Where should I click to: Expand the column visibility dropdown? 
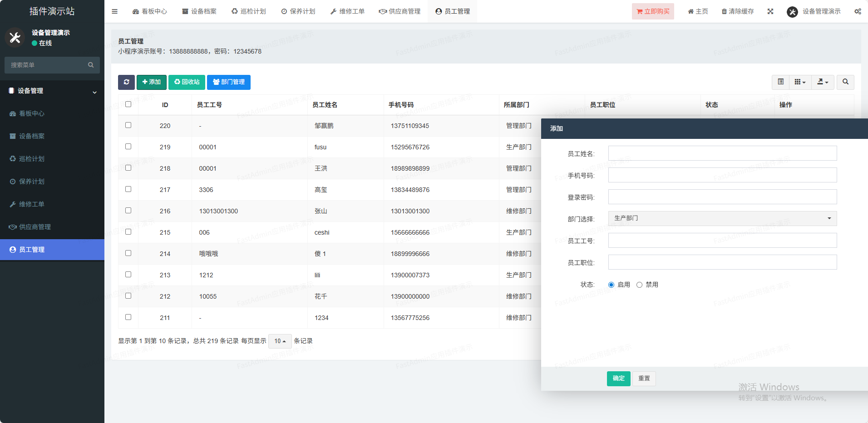(800, 82)
